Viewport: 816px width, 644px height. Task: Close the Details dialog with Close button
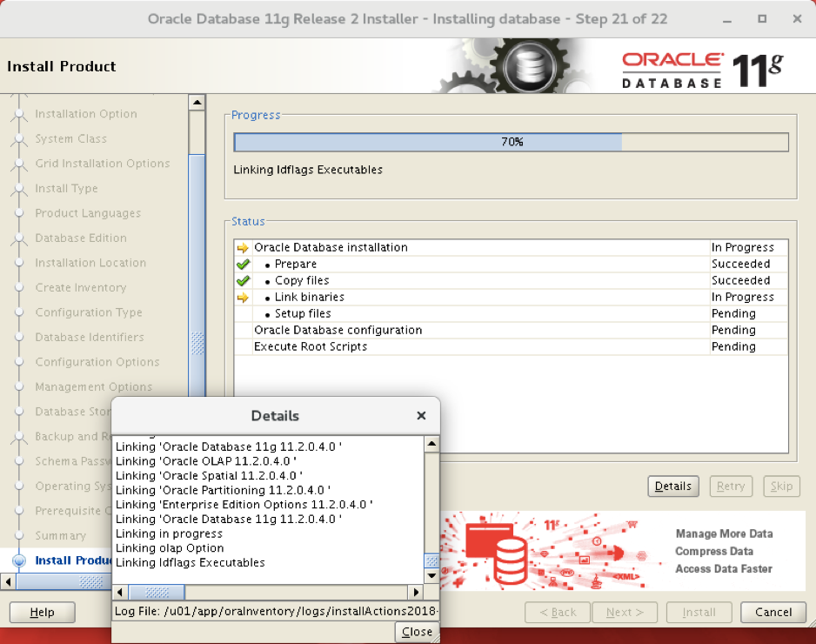pos(416,632)
